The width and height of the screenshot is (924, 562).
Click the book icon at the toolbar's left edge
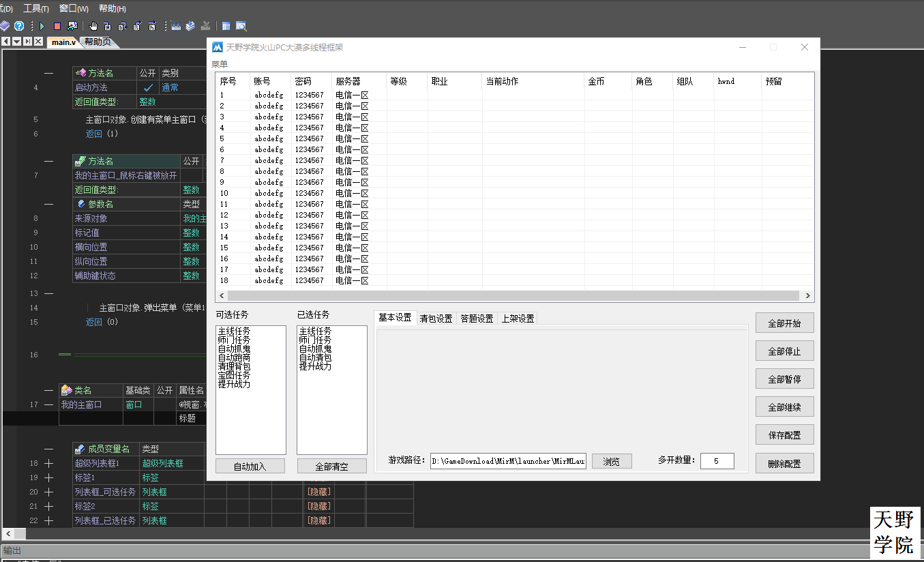tap(4, 26)
